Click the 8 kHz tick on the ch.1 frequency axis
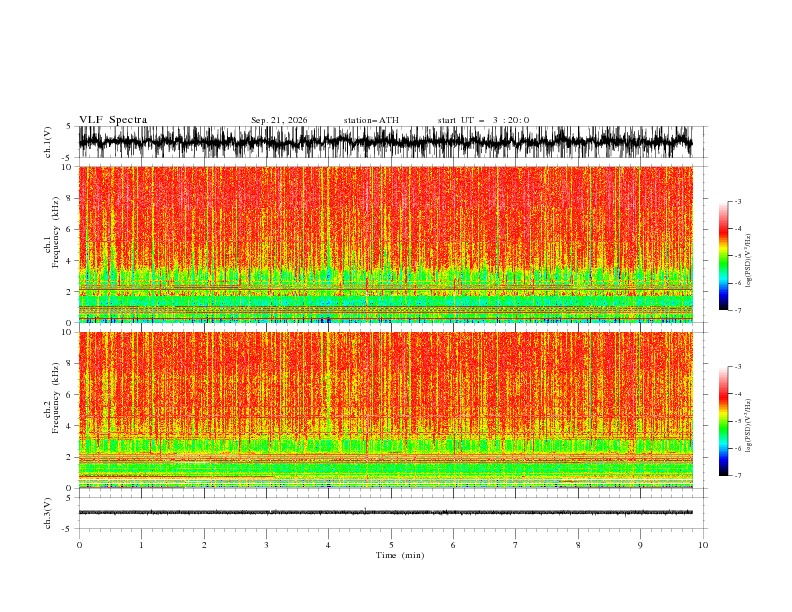This screenshot has width=792, height=612. [x=71, y=198]
